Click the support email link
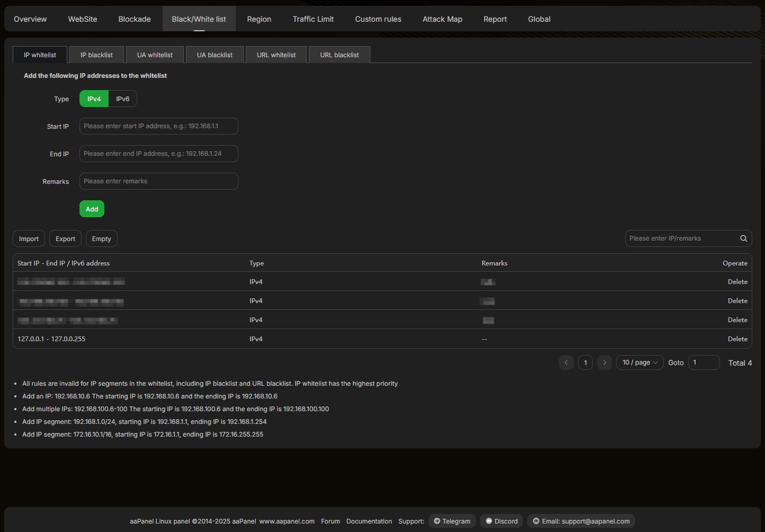765x532 pixels. 581,521
